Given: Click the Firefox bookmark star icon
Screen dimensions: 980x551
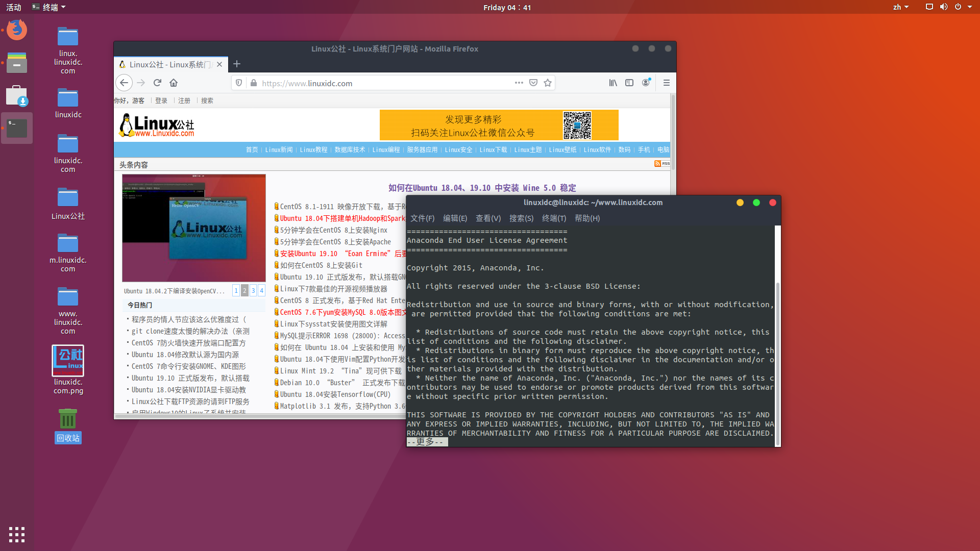Looking at the screenshot, I should click(548, 83).
